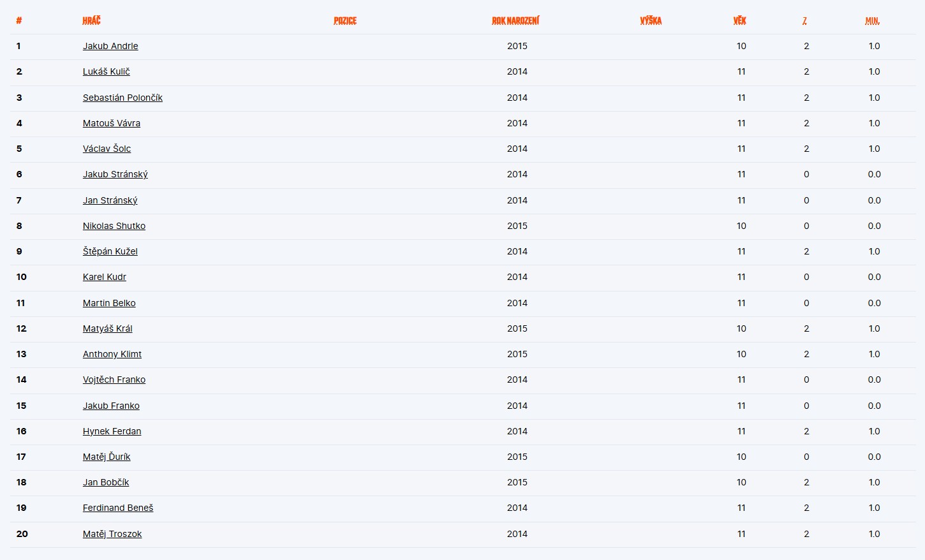Screen dimensions: 925x560
Task: Sort by ROK NAROZENÍ column header
Action: (515, 20)
